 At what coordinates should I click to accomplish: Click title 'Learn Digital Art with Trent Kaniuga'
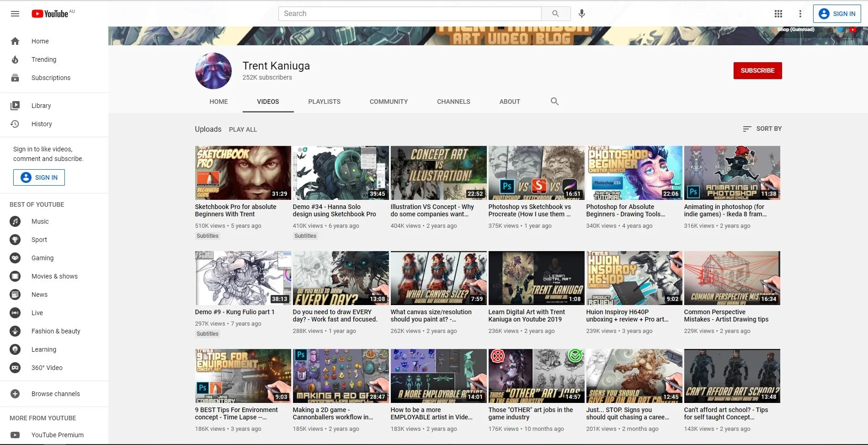[527, 316]
